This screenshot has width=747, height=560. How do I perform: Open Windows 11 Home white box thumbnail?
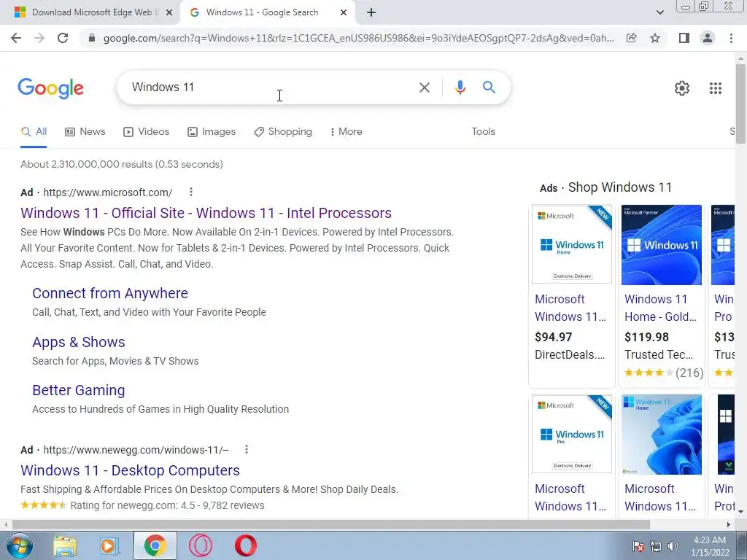[x=572, y=245]
